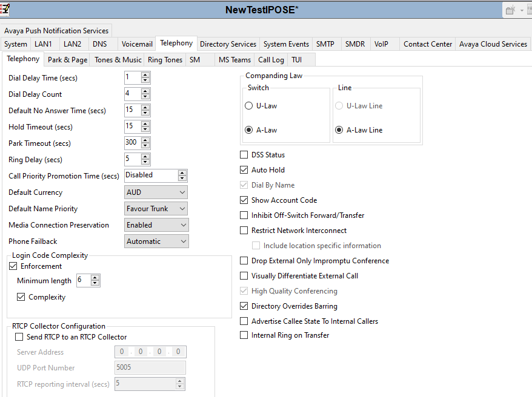The height and width of the screenshot is (397, 532).
Task: Open the Avaya Cloud Services tab
Action: pyautogui.click(x=493, y=44)
